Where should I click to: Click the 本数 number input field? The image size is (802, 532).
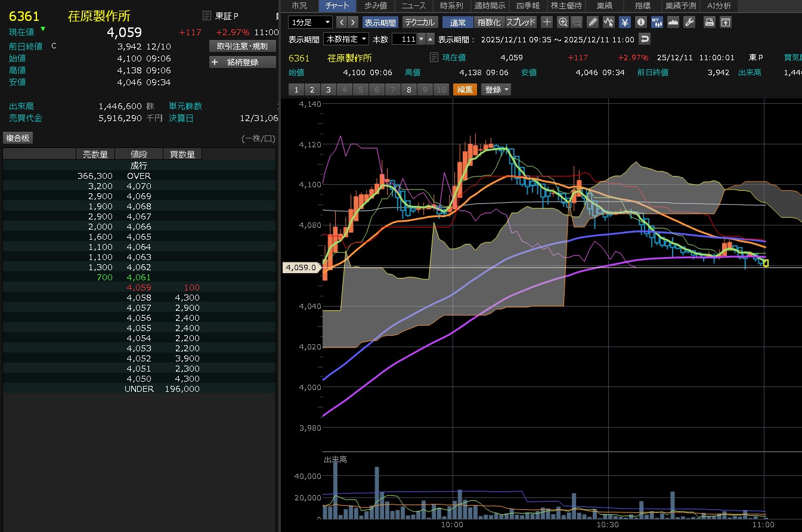coord(404,39)
